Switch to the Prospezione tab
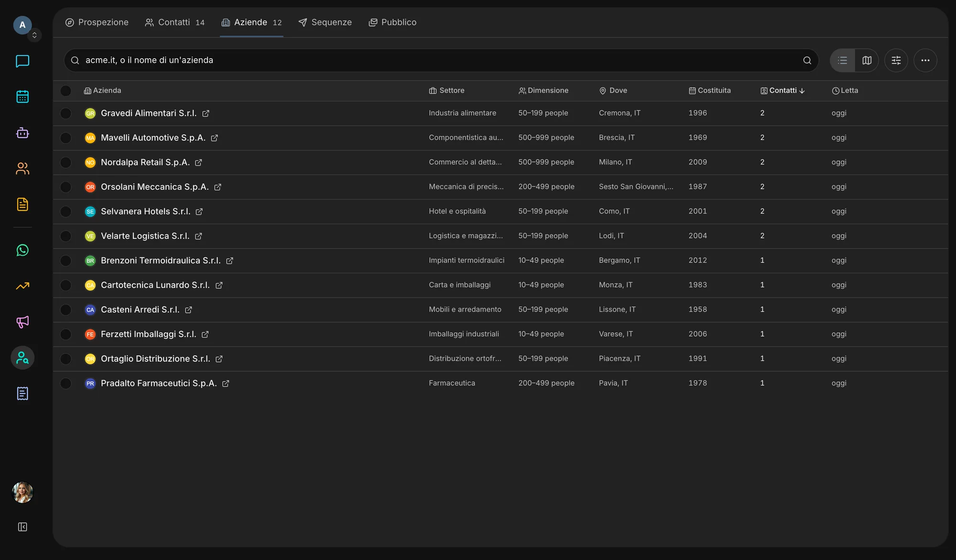This screenshot has width=956, height=560. point(97,22)
